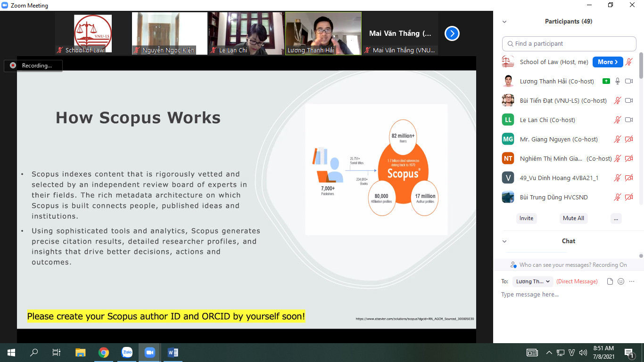644x362 pixels.
Task: Click the Find a participant search field
Action: click(569, 44)
